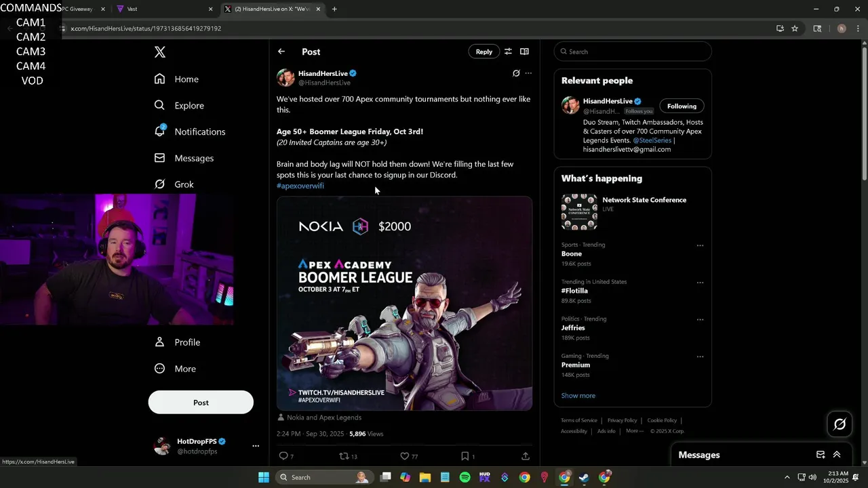Screen dimensions: 868x488
Task: Click the HisandHersLive post avatar
Action: (285, 77)
